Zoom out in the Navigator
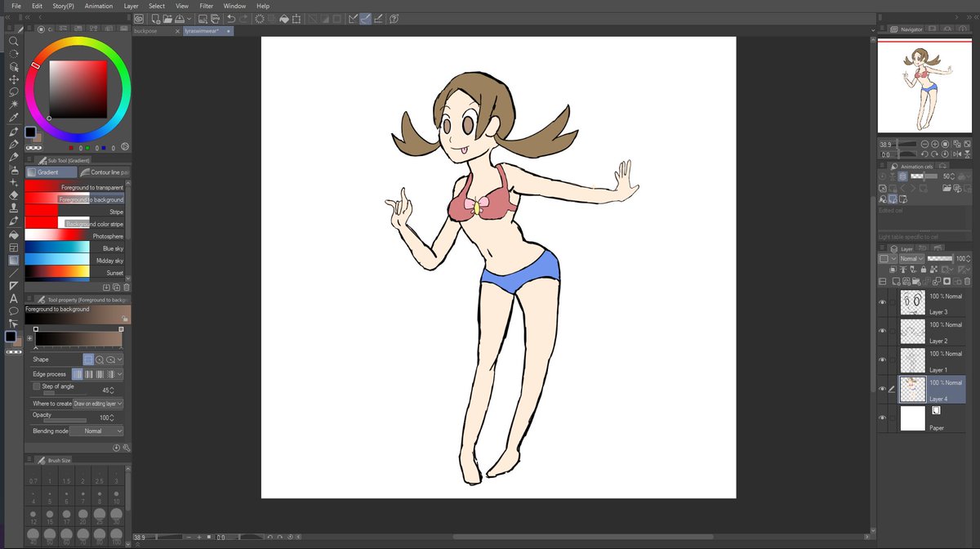 [x=924, y=144]
